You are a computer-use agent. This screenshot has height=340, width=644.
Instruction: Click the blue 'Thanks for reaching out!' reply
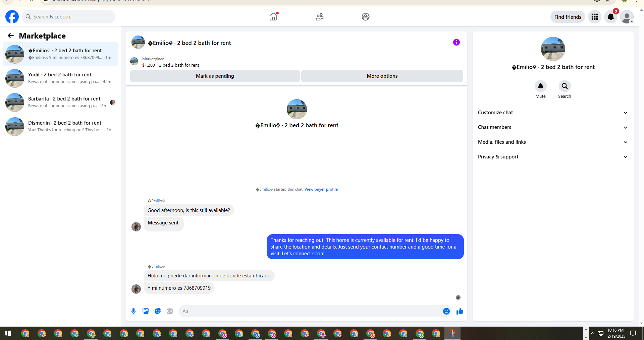click(365, 247)
